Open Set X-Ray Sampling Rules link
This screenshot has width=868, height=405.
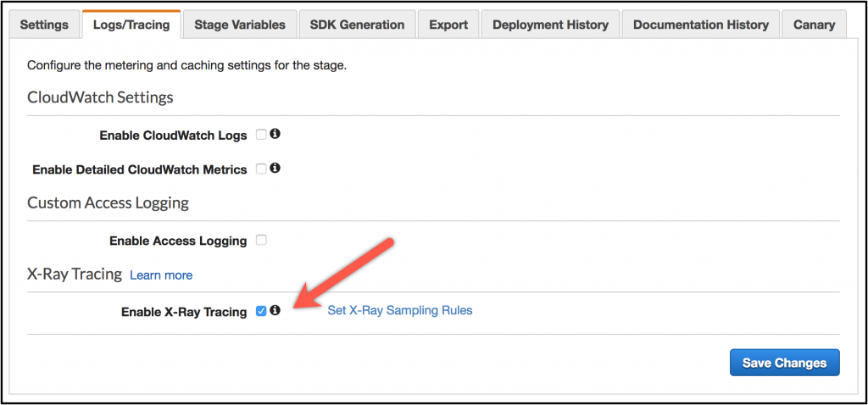click(x=400, y=310)
